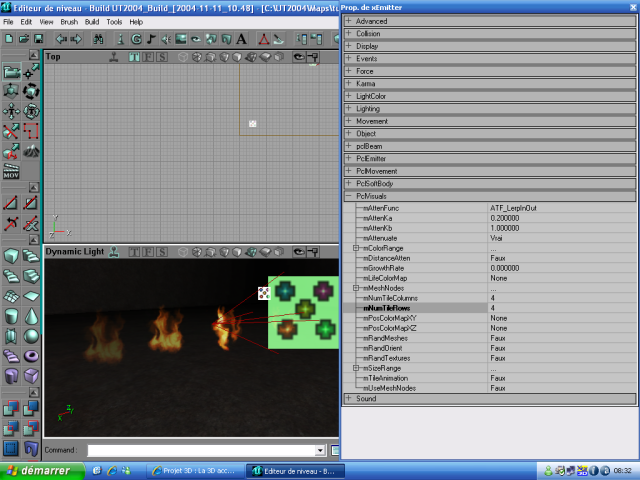Open the Build menu
This screenshot has height=480, width=640.
click(92, 21)
